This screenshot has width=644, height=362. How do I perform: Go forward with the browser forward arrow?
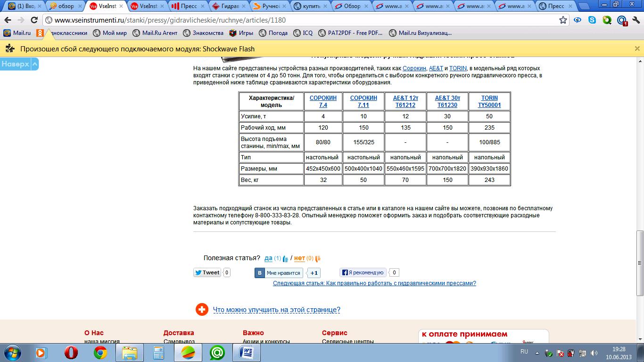[x=21, y=20]
